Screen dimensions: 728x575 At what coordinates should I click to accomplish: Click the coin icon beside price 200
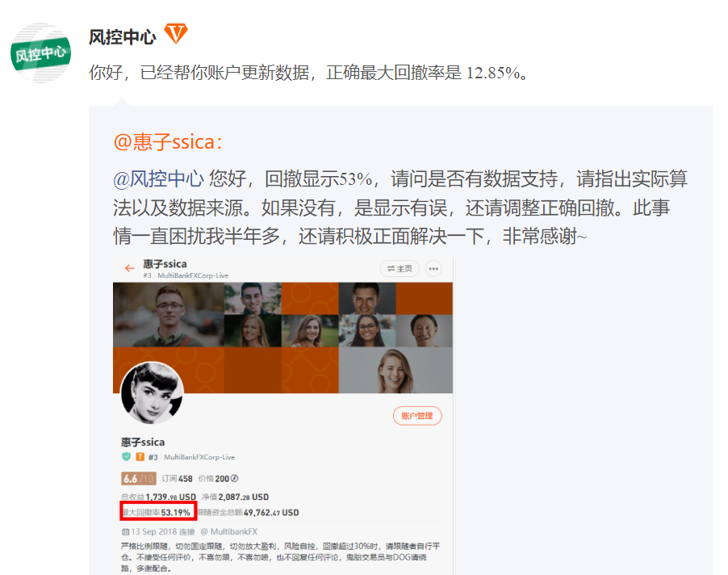point(235,478)
